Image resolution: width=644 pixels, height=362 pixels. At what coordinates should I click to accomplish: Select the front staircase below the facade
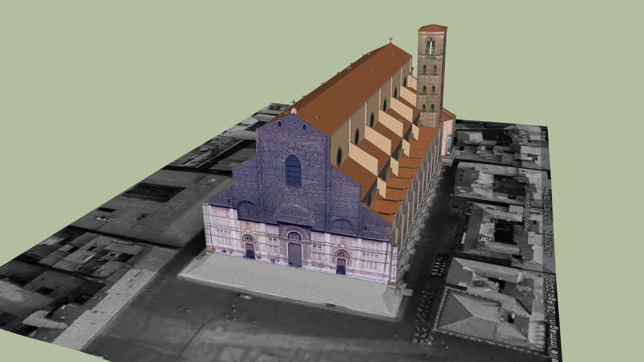290,281
